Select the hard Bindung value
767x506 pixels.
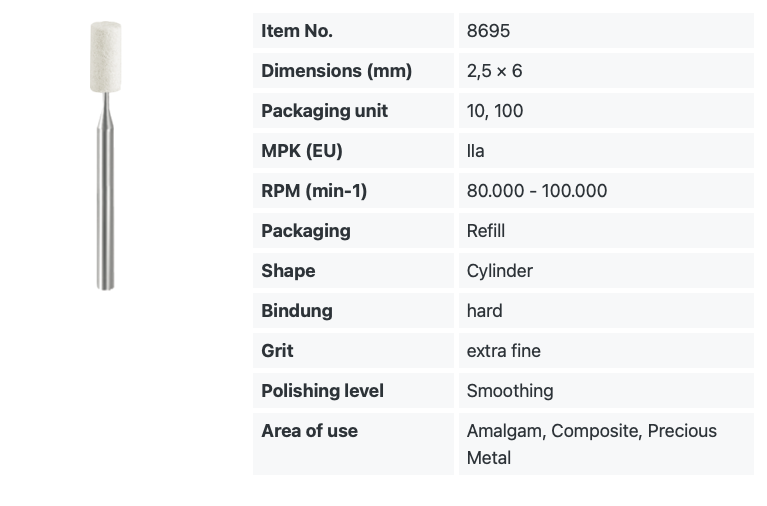(484, 311)
